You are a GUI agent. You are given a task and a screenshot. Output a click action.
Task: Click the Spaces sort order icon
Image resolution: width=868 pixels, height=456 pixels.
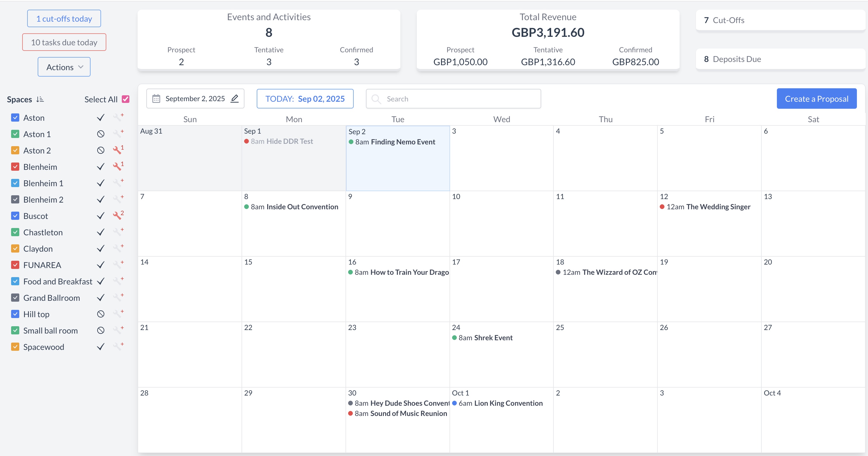coord(40,99)
